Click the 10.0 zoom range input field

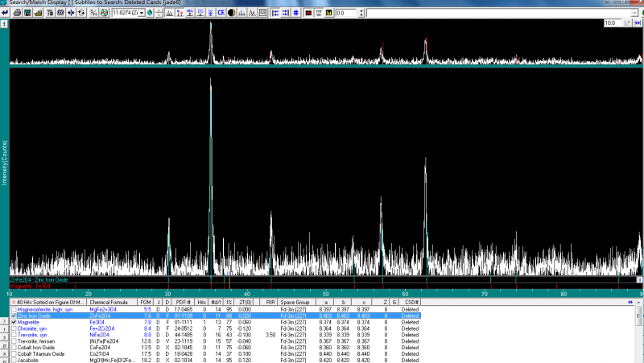coord(613,23)
